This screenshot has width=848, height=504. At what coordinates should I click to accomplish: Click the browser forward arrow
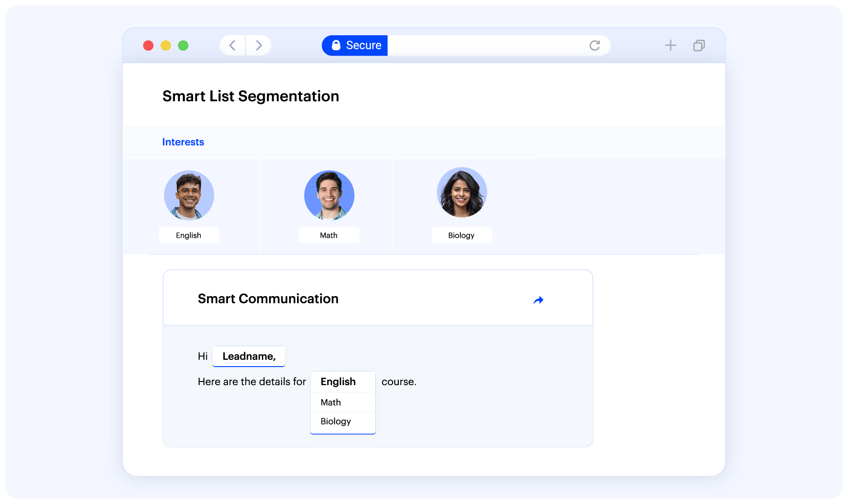[259, 45]
